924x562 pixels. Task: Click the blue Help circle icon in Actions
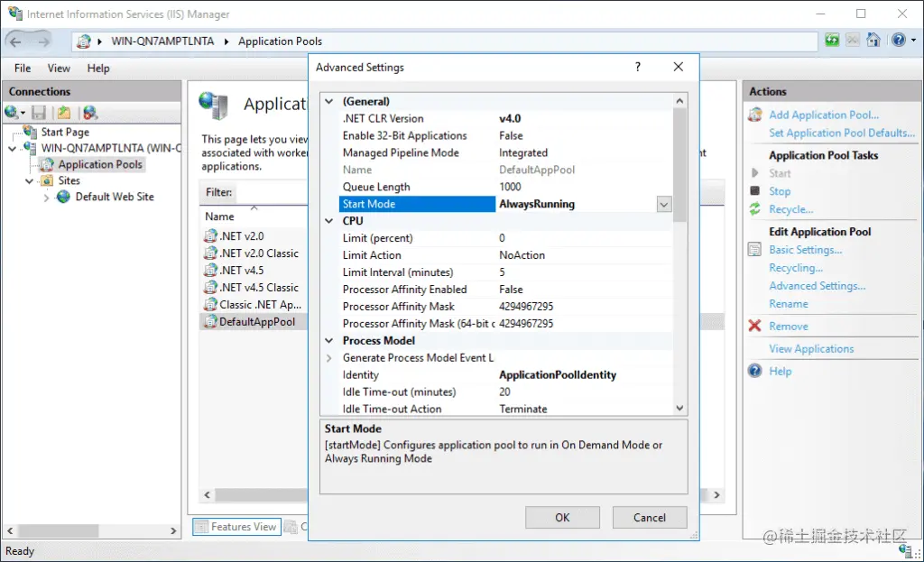click(755, 371)
